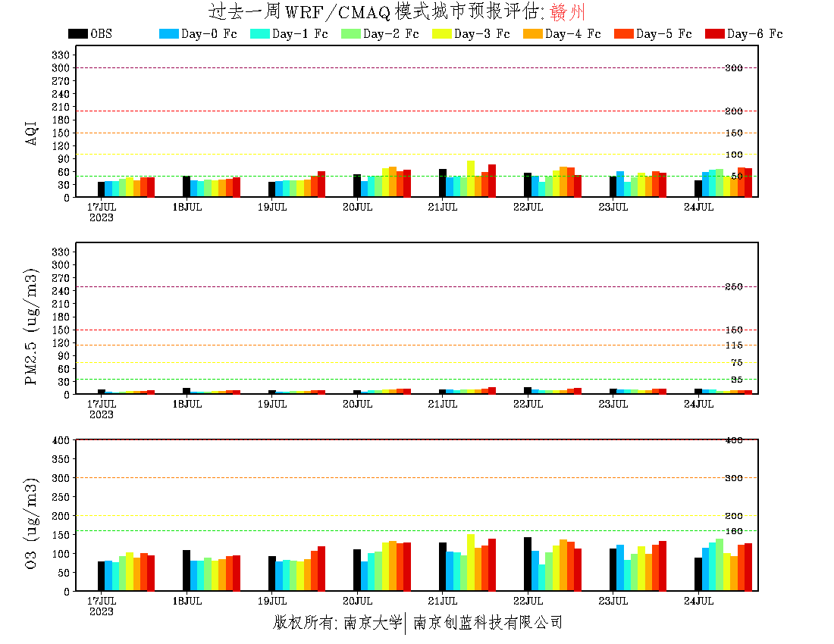Click the 19JUL label under O3 chart
This screenshot has height=644, width=834.
pyautogui.click(x=272, y=601)
